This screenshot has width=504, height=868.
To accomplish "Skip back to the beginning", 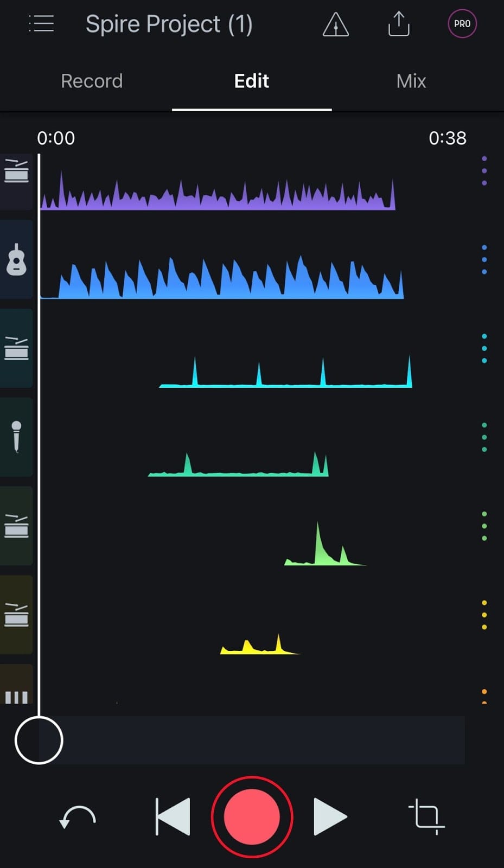I will (x=173, y=816).
